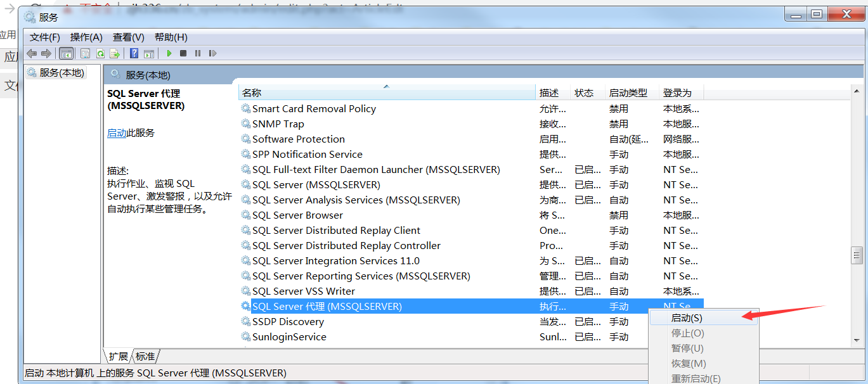Select the SQL Server Analysis Services (MSSQLSERVER) row
The height and width of the screenshot is (384, 868).
(471, 200)
